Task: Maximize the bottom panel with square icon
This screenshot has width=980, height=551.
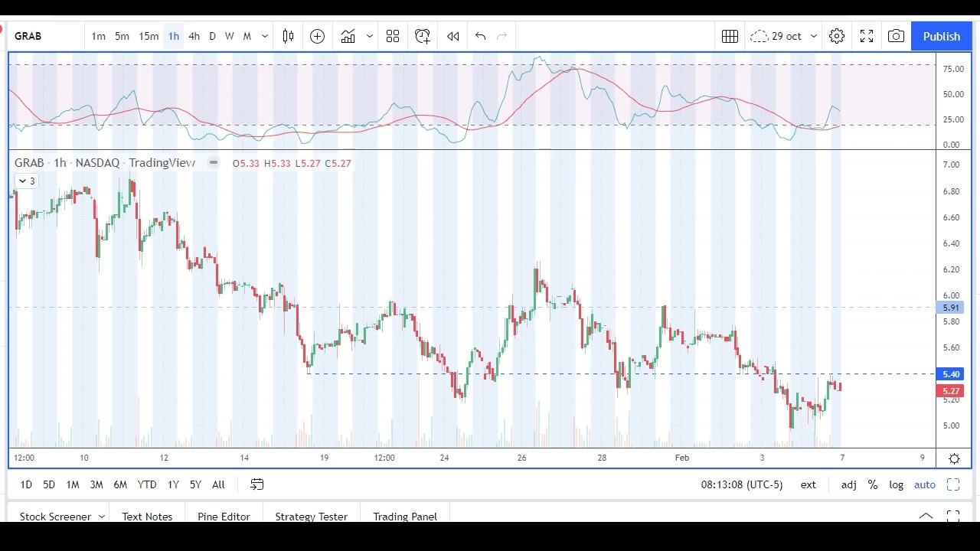Action: click(953, 517)
